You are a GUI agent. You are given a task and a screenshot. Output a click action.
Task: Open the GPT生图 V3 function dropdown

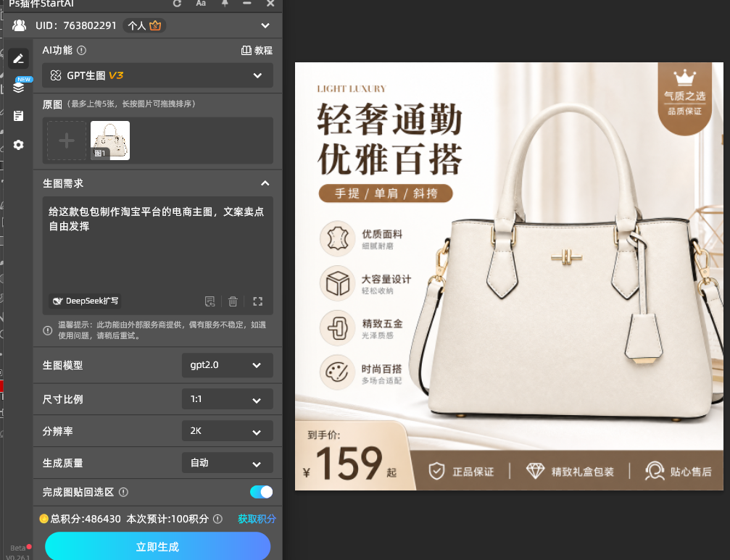pos(157,75)
